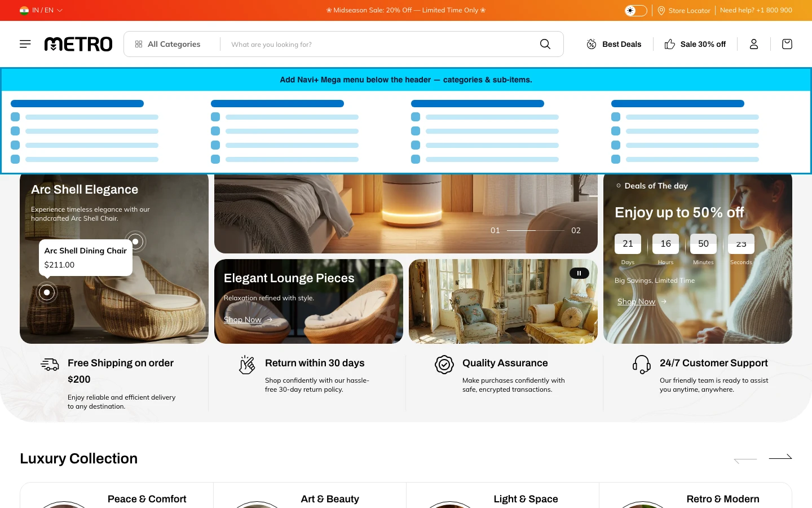This screenshot has width=812, height=508.
Task: Click the Best Deals badge icon
Action: pyautogui.click(x=592, y=44)
